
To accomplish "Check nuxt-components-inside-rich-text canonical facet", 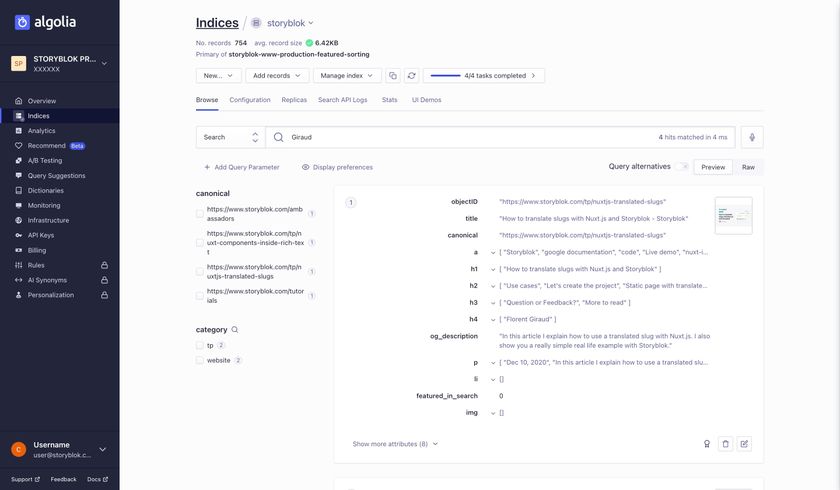I will tap(200, 243).
